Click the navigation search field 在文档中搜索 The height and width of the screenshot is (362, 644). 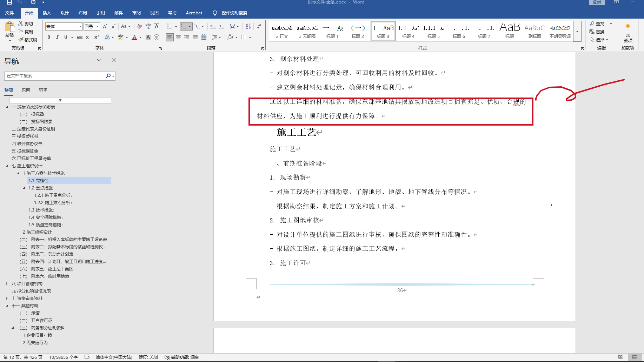[x=55, y=76]
